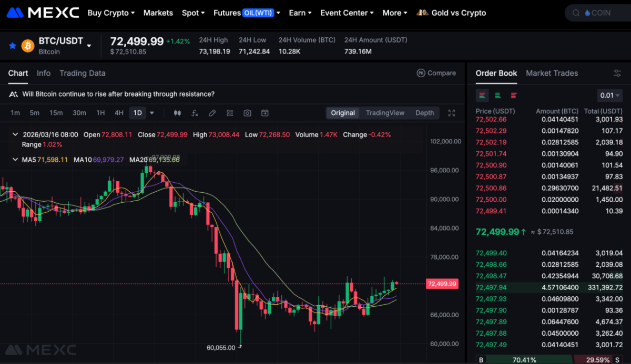Image resolution: width=631 pixels, height=364 pixels.
Task: Open the Market Trades tab
Action: pyautogui.click(x=552, y=73)
